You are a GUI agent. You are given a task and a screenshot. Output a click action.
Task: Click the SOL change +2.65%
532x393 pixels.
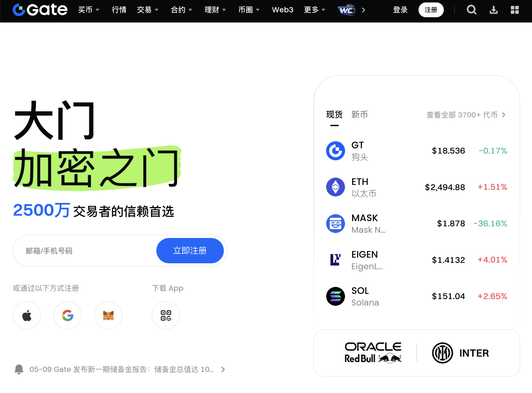click(492, 296)
